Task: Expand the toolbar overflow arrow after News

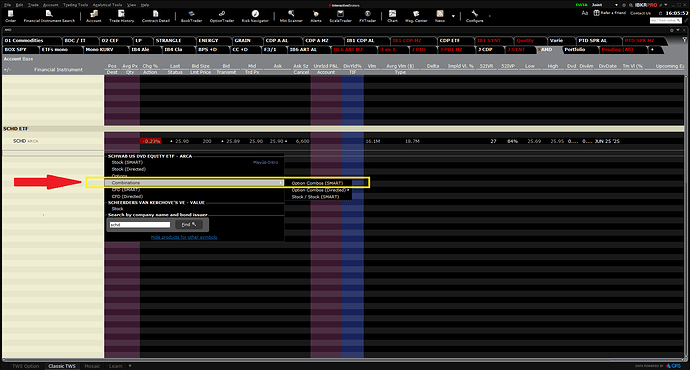Action: tap(453, 16)
